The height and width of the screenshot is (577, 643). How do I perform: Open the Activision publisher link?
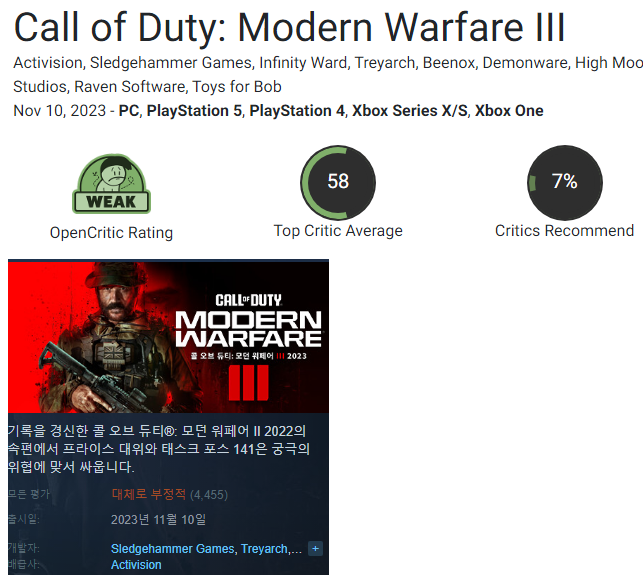click(136, 565)
